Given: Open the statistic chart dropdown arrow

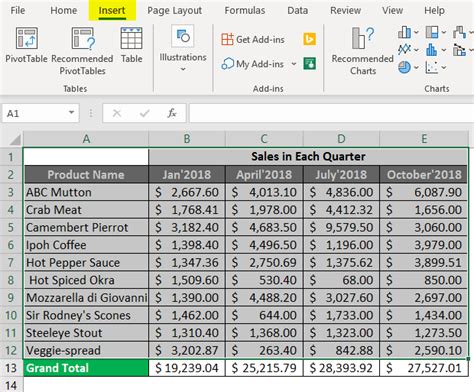Looking at the screenshot, I should pos(444,50).
